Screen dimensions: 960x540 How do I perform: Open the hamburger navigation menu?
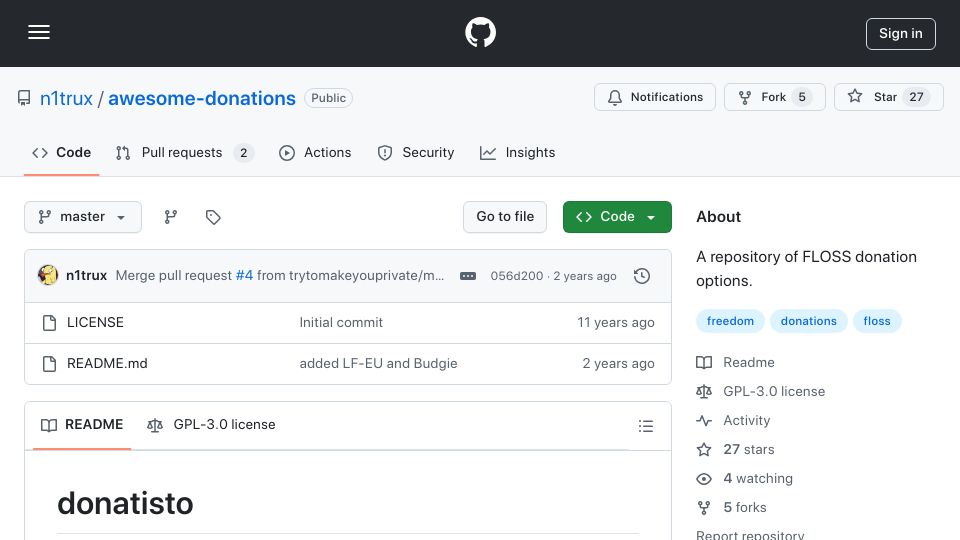pyautogui.click(x=39, y=32)
